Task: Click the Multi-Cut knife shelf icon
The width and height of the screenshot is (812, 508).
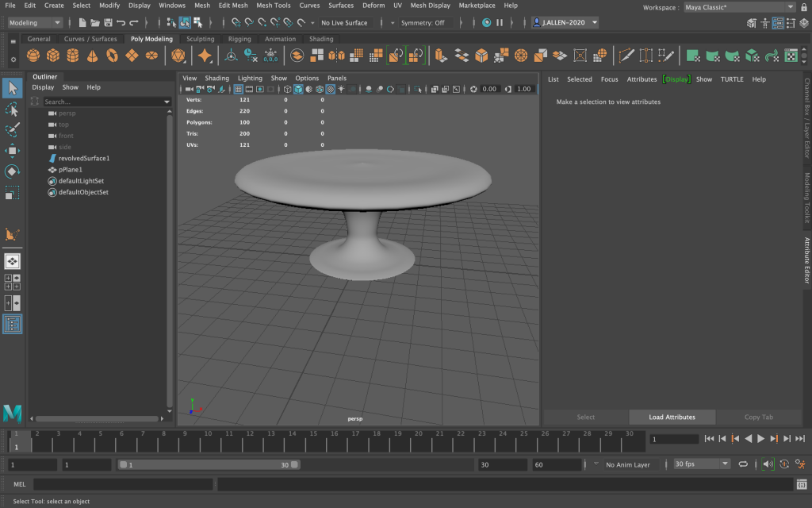Action: (x=626, y=56)
